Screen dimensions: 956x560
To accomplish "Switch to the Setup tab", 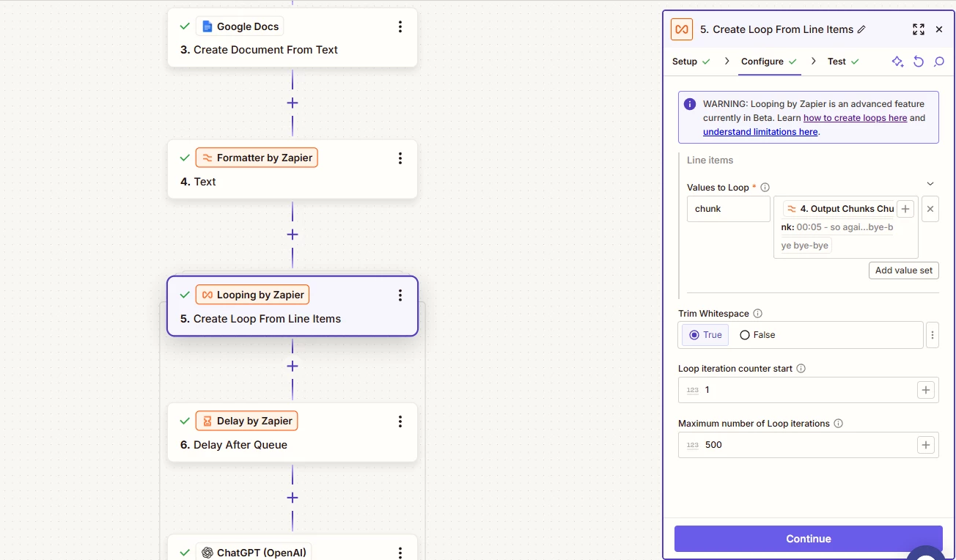I will point(691,62).
